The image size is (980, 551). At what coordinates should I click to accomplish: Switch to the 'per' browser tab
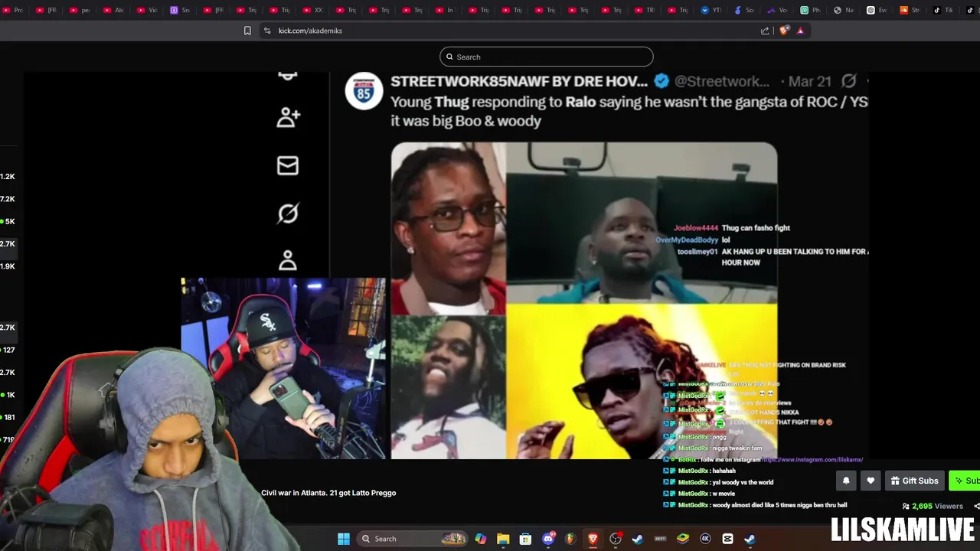79,10
